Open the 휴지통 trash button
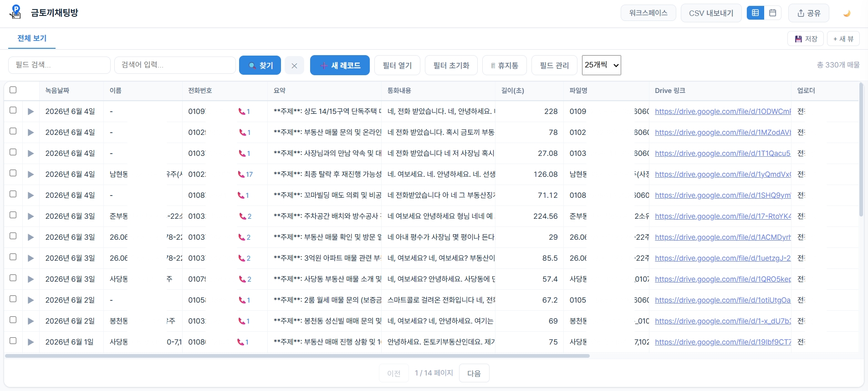The image size is (868, 391). [x=505, y=65]
